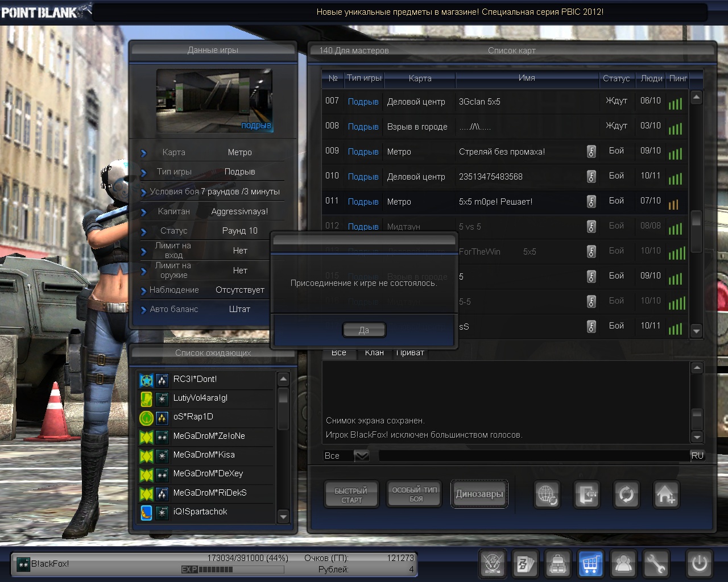Click the Да button in the dialog
728x582 pixels.
tap(364, 330)
